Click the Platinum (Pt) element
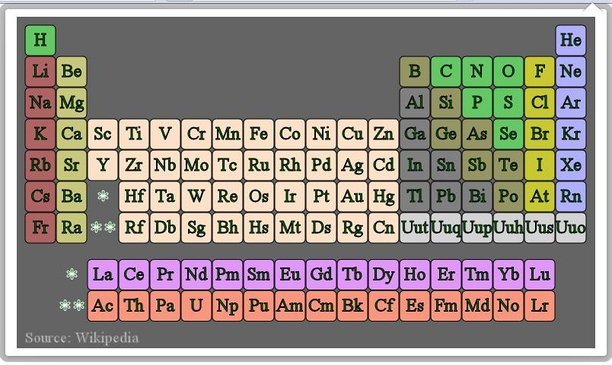 pos(321,196)
